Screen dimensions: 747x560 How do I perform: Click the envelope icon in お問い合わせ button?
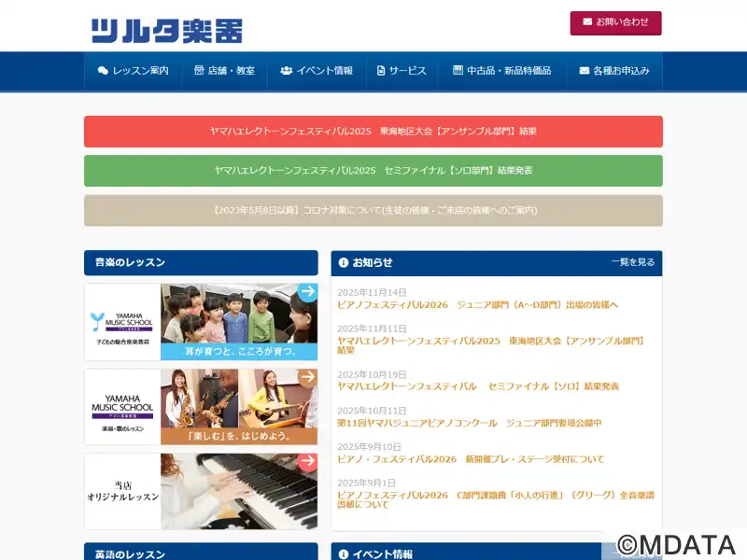(x=587, y=21)
